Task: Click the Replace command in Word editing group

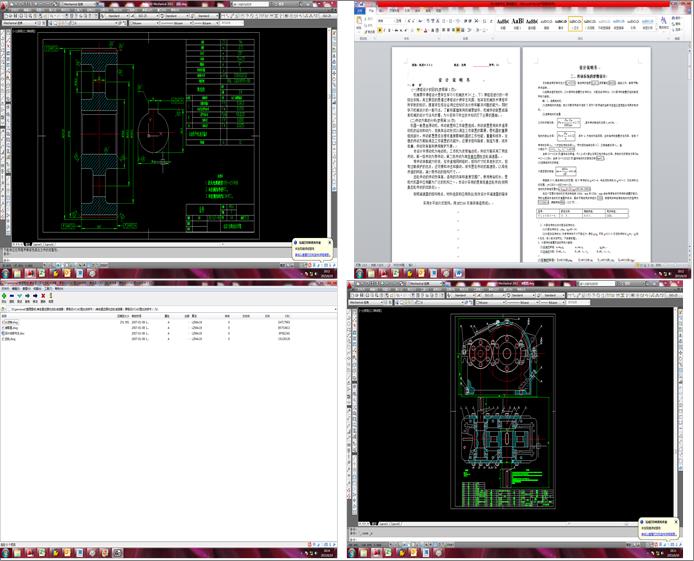Action: 676,24
